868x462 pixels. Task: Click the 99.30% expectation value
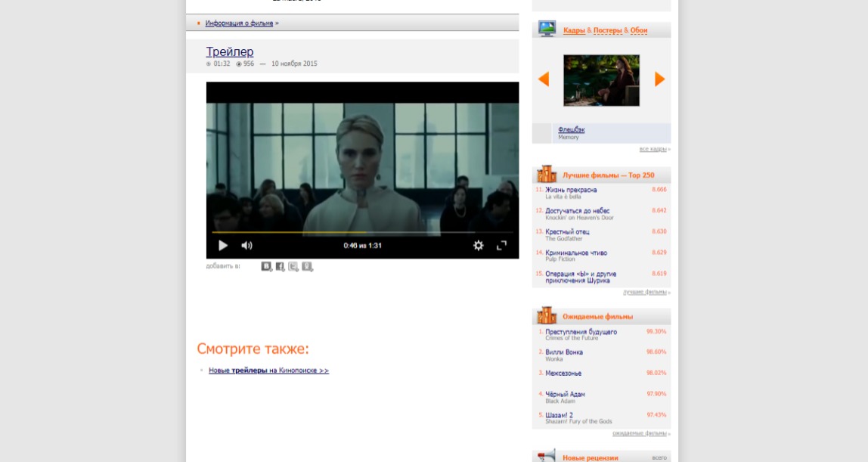(x=656, y=332)
